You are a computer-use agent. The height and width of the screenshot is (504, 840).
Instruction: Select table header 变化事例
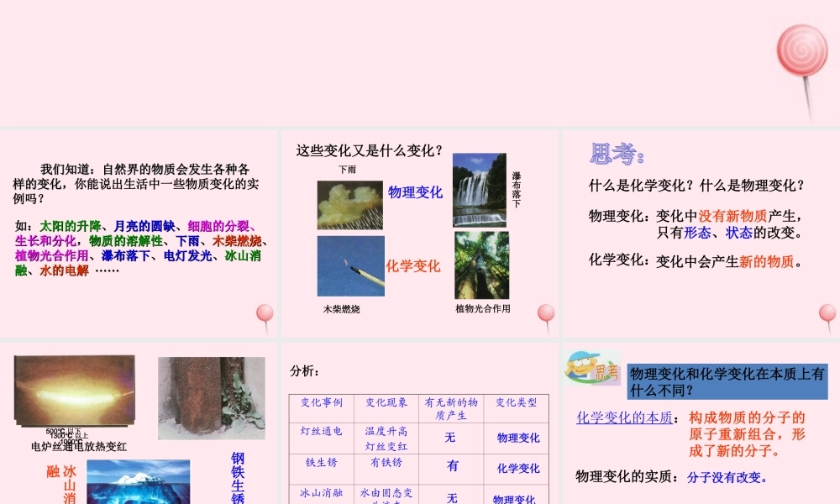point(322,402)
